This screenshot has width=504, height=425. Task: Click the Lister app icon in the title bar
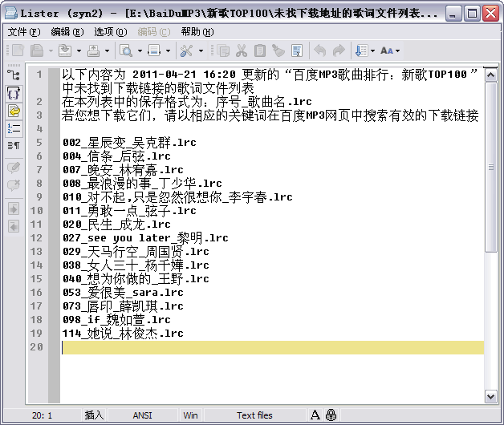10,13
